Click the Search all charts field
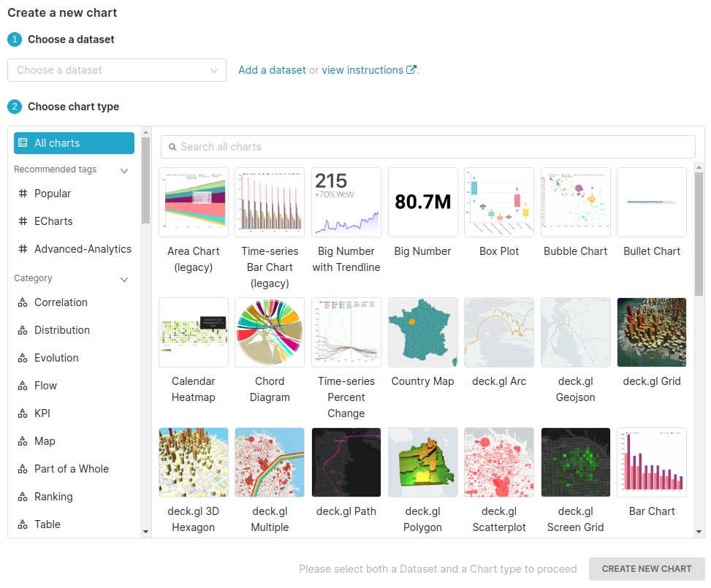Screen dimensions: 711x588 coord(428,147)
